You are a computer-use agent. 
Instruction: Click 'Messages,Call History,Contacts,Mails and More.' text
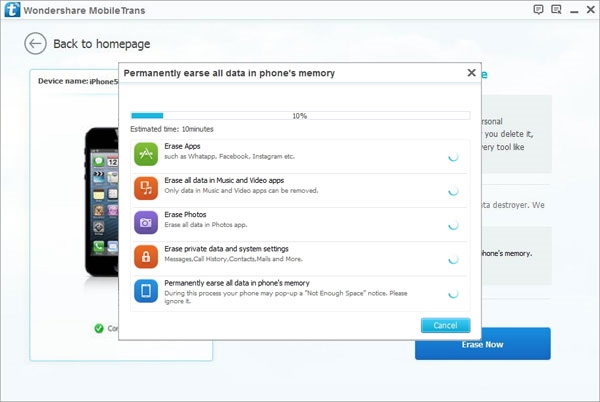point(233,259)
